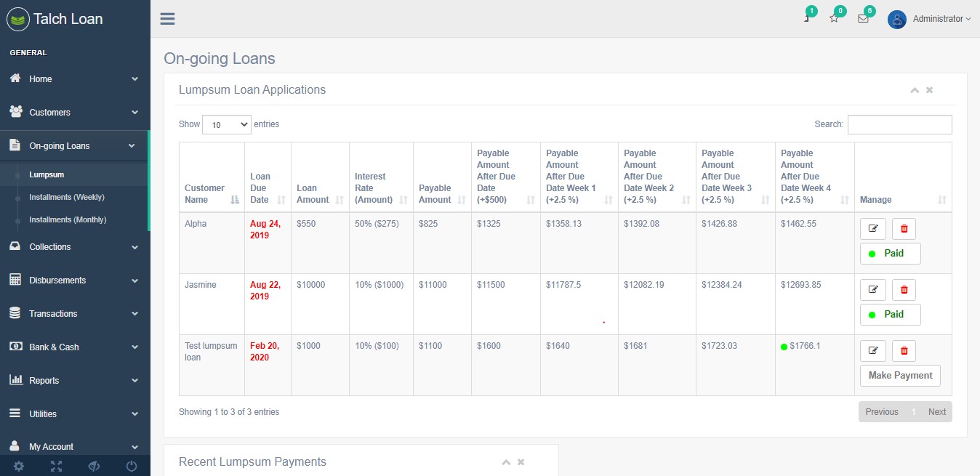The image size is (980, 476).
Task: Expand the Collections sidebar menu
Action: click(74, 247)
